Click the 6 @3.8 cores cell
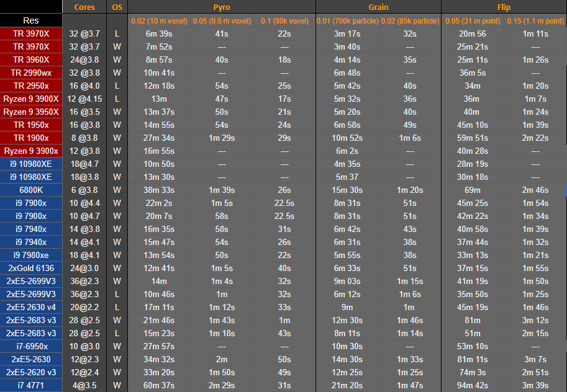 point(84,190)
